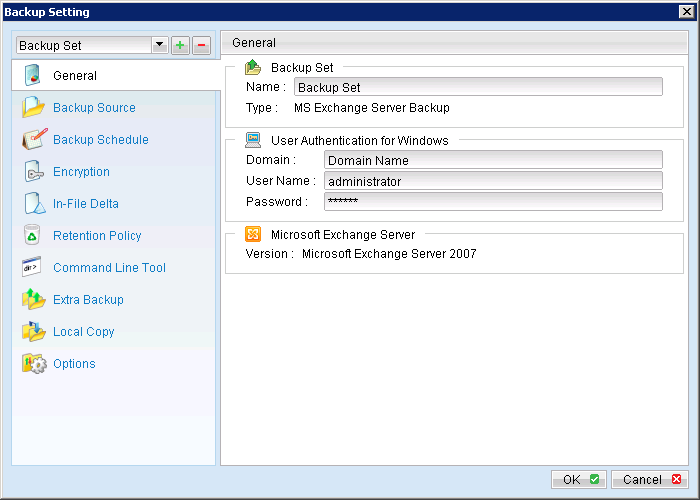Select the Extra Backup icon
The image size is (700, 500).
click(x=34, y=300)
